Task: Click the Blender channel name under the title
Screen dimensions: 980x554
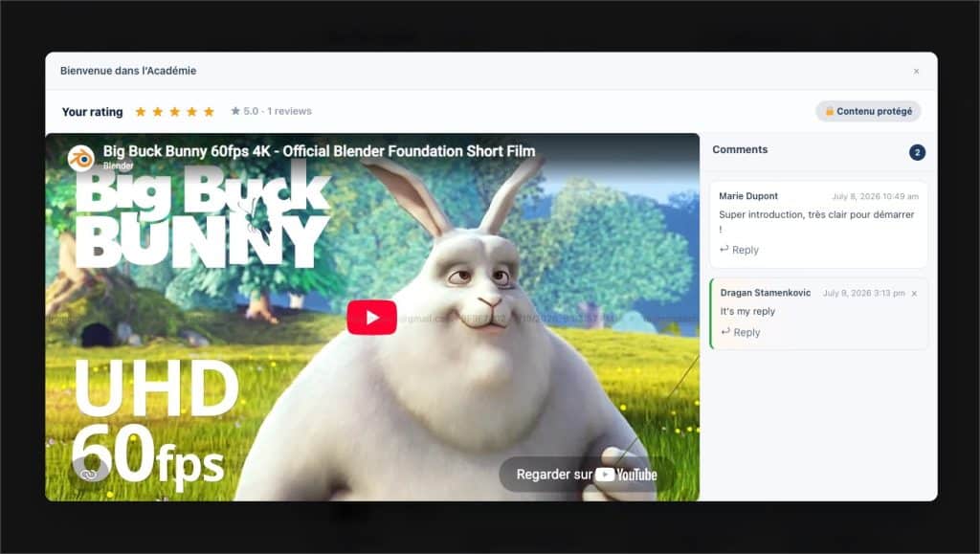Action: point(118,166)
